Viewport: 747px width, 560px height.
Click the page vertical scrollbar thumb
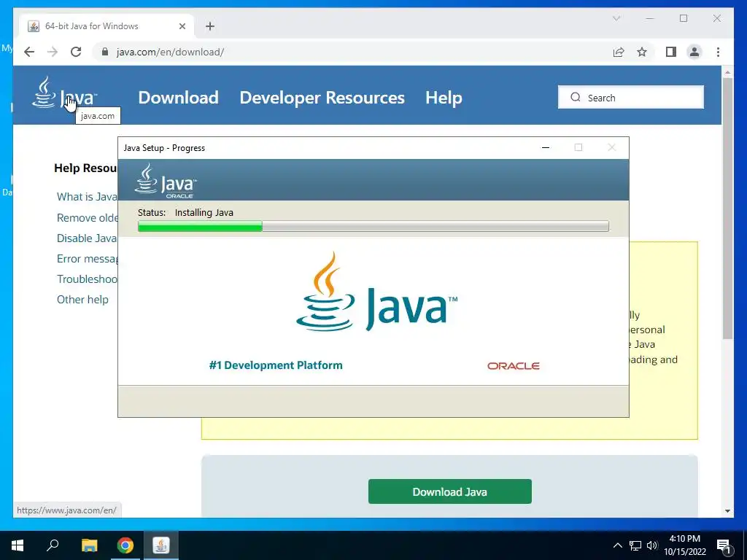click(x=727, y=208)
